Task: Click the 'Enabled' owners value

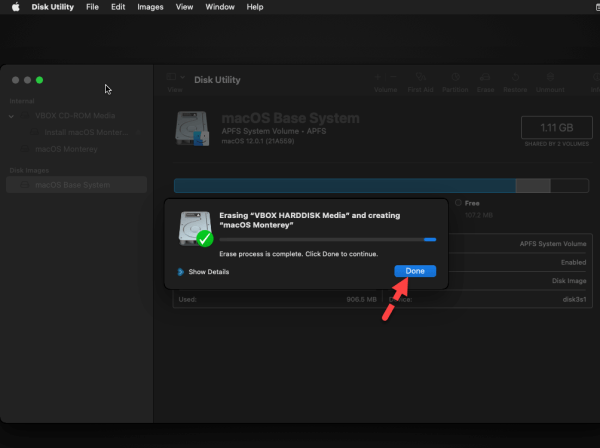Action: coord(573,262)
